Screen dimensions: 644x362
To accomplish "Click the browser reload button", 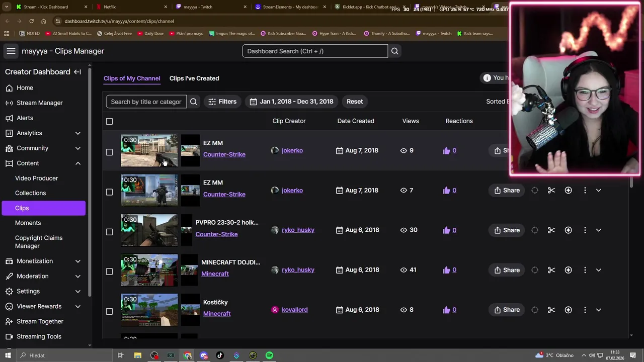I will (31, 21).
